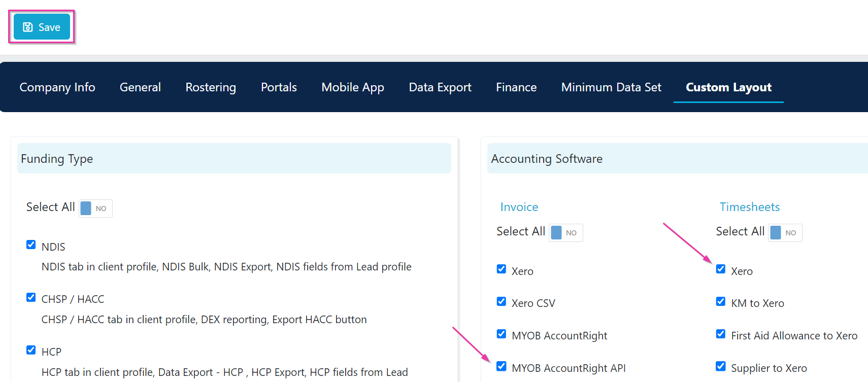Select the Custom Layout tab

[x=728, y=87]
